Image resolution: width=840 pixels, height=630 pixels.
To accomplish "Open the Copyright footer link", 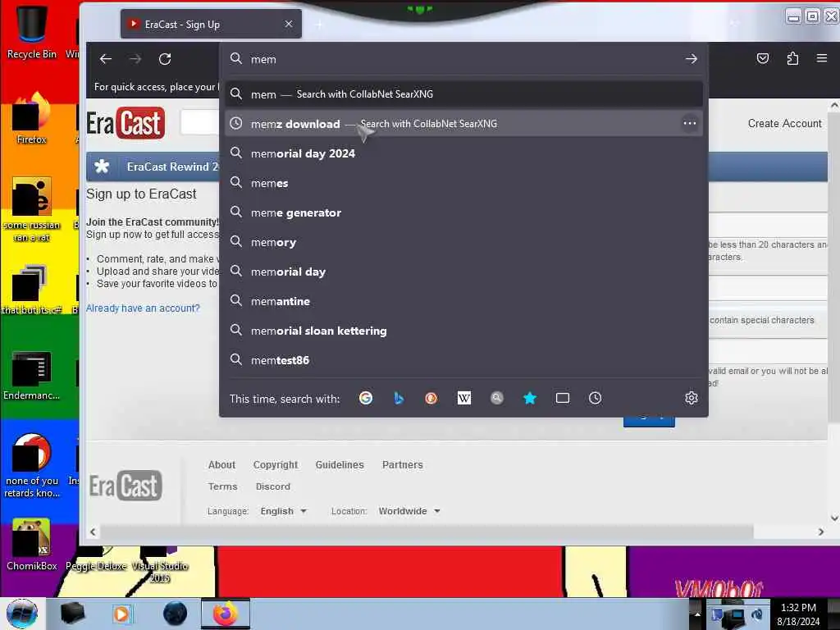I will click(x=276, y=464).
